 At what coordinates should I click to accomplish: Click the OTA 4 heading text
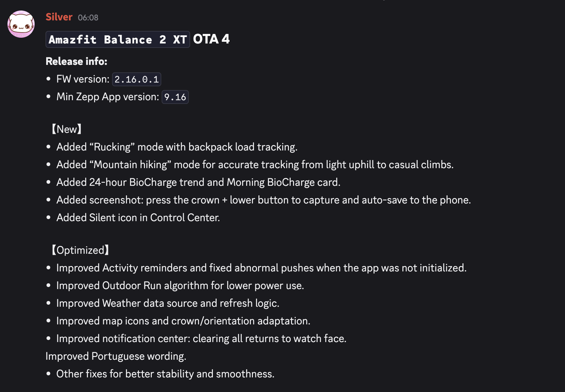[211, 39]
